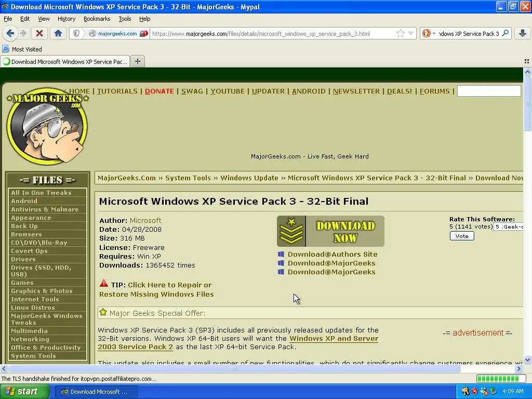Open the File menu
This screenshot has height=399, width=532.
[x=8, y=19]
